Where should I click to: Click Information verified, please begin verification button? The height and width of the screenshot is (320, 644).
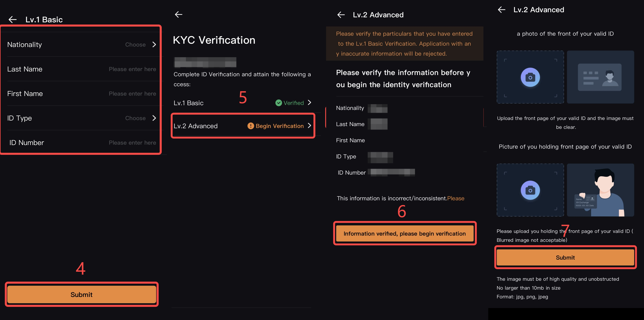click(x=404, y=233)
